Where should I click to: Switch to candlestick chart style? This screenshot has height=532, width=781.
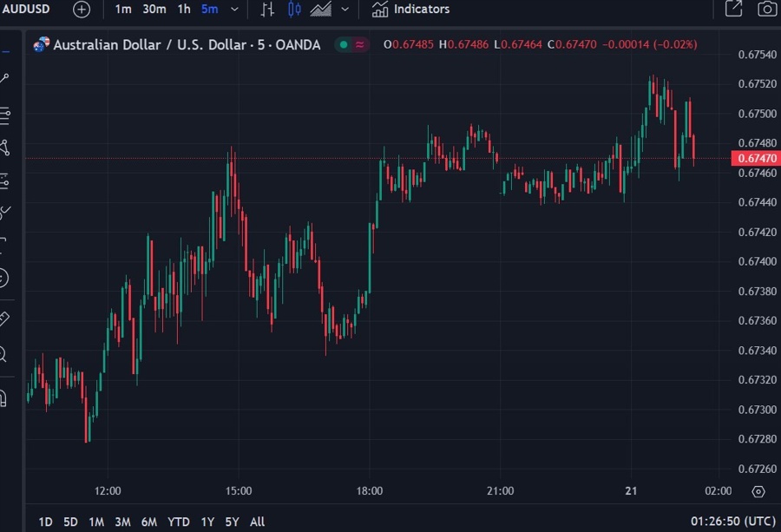[294, 9]
